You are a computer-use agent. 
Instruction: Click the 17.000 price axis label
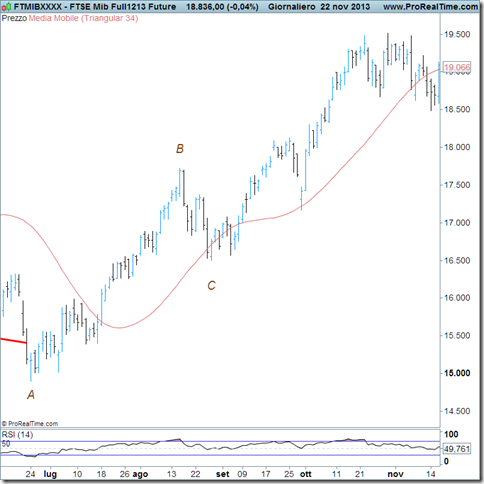coord(457,223)
